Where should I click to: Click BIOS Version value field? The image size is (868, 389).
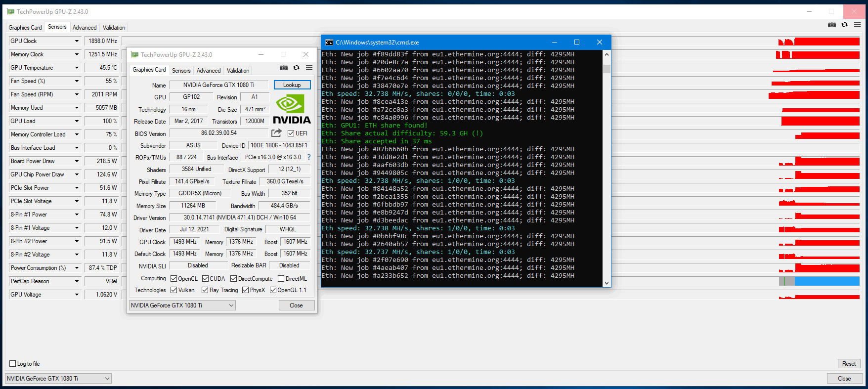point(219,133)
